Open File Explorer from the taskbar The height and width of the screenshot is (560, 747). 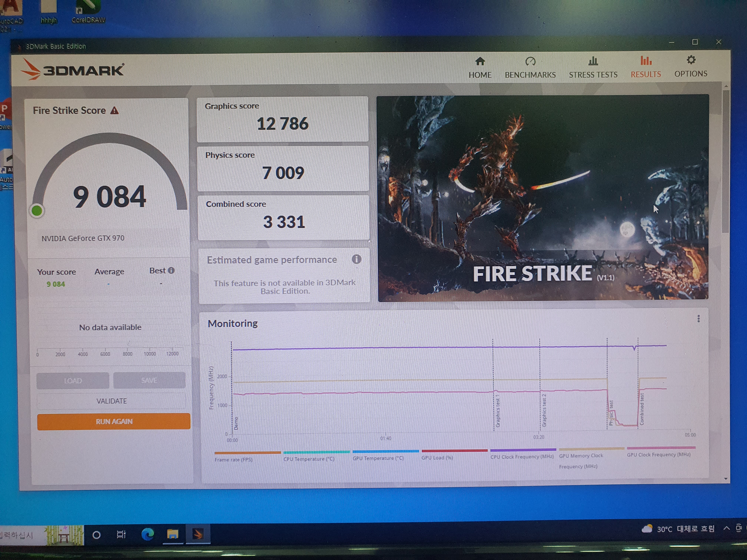point(172,534)
